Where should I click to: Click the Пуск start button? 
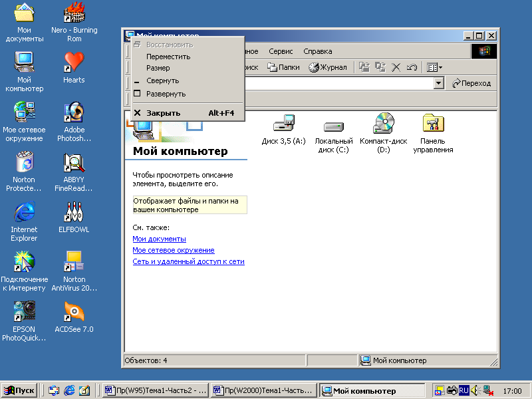coord(19,390)
